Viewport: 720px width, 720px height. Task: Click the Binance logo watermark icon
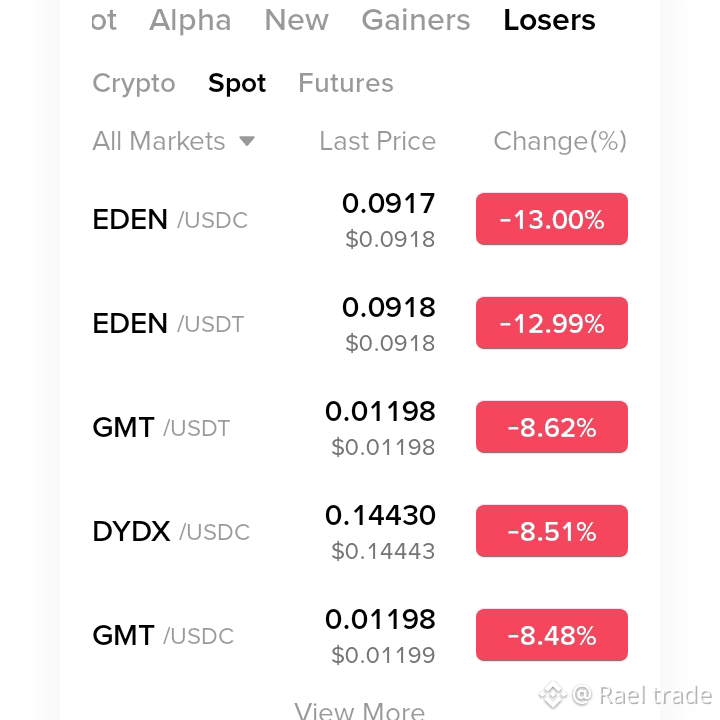coord(553,695)
